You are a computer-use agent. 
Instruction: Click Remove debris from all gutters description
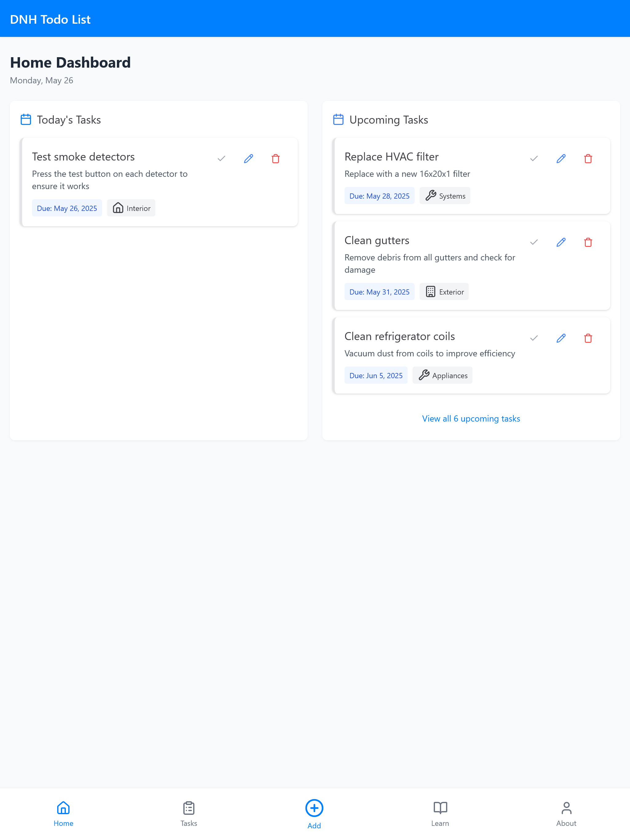click(x=430, y=263)
